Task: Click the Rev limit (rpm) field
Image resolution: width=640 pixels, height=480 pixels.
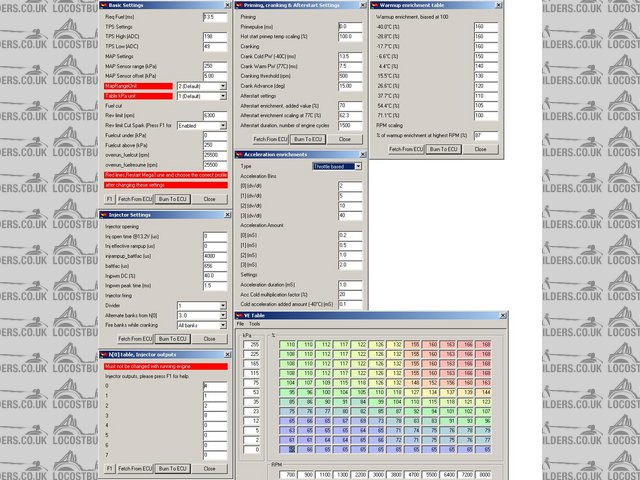Action: (x=215, y=116)
